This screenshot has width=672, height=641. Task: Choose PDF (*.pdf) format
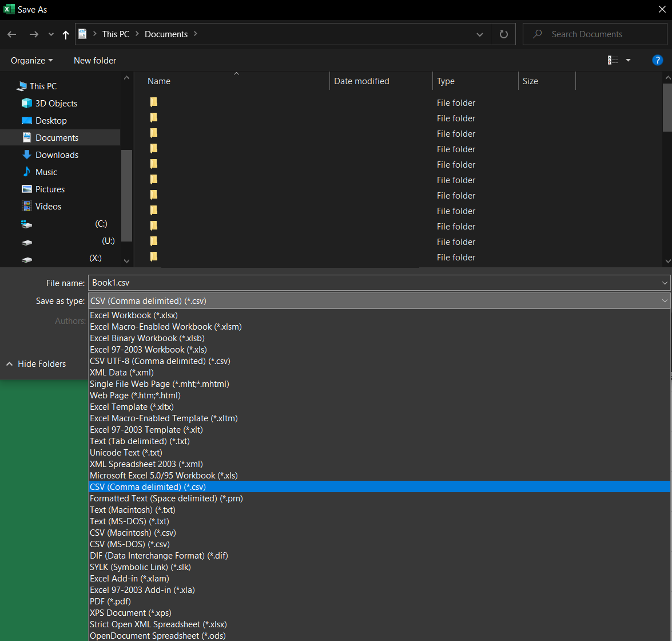click(x=379, y=601)
